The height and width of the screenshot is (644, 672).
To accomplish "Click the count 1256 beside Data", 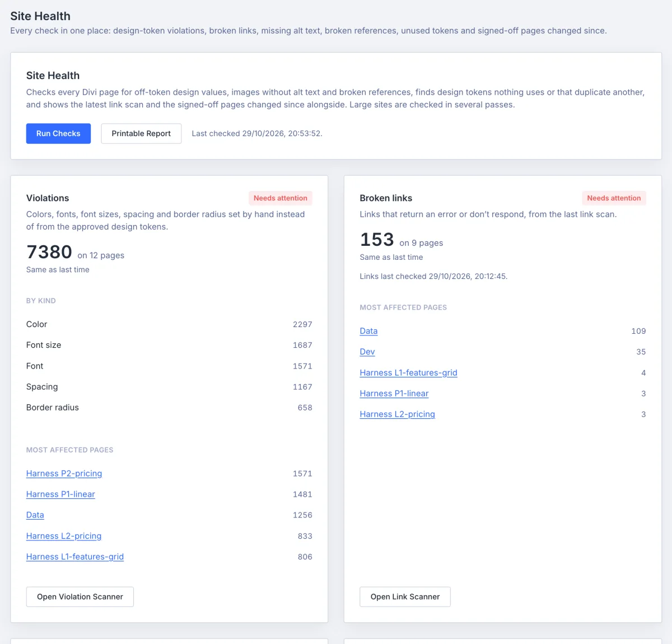I will 302,515.
